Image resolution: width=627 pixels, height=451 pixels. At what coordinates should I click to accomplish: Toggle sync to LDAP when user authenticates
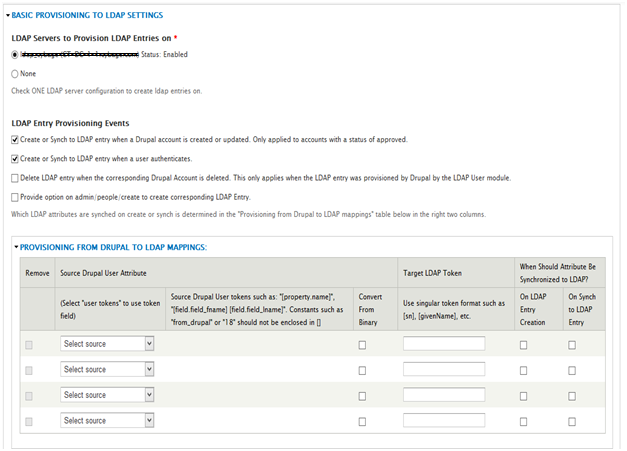coord(15,158)
